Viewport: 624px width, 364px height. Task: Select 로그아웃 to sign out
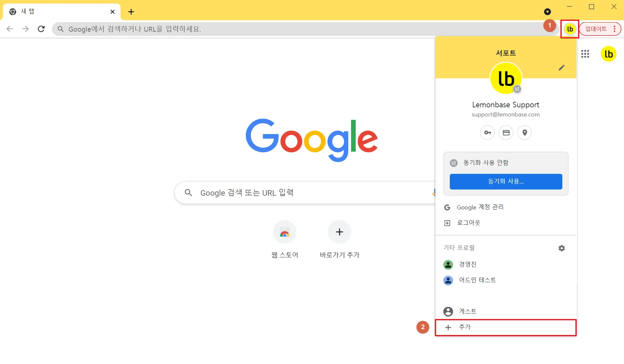click(x=506, y=223)
